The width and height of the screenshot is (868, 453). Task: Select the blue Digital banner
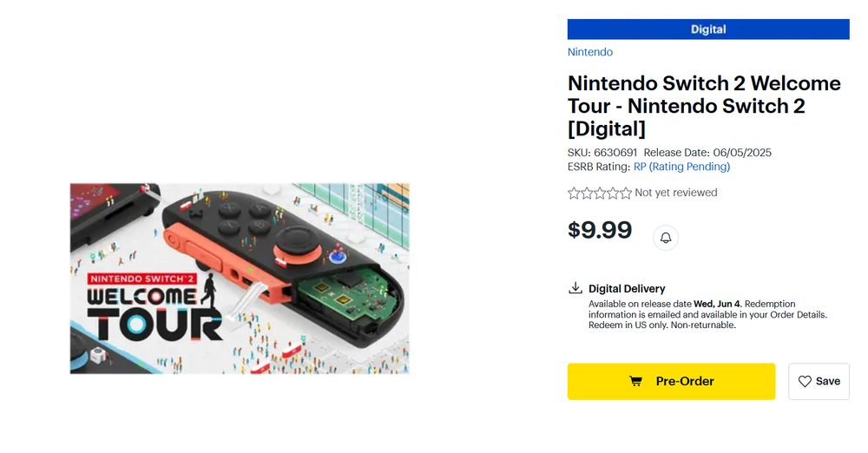coord(708,30)
